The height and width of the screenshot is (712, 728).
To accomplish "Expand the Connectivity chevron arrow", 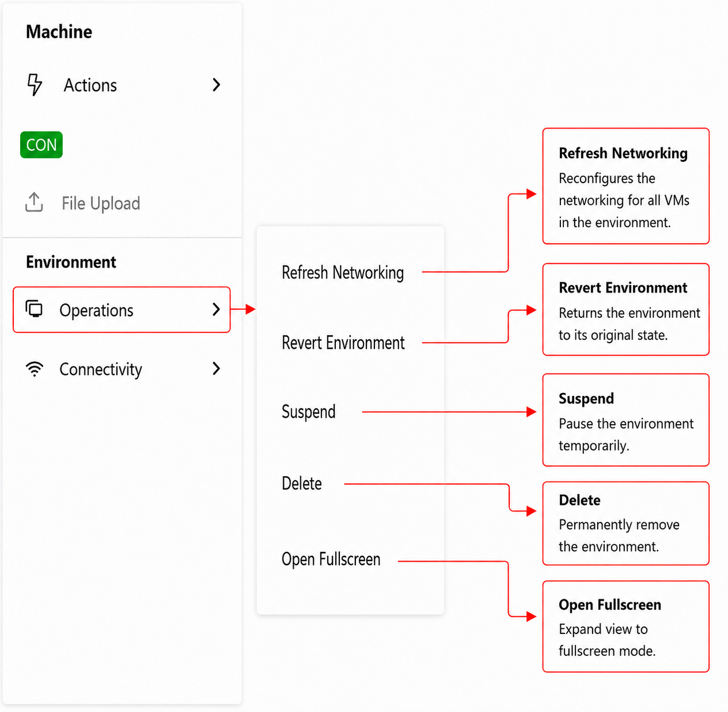I will 216,368.
